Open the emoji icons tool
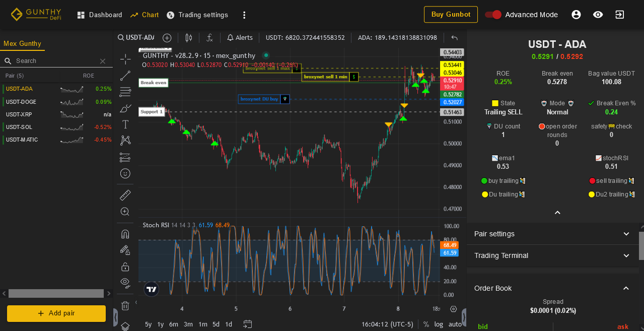This screenshot has width=644, height=331. click(125, 173)
